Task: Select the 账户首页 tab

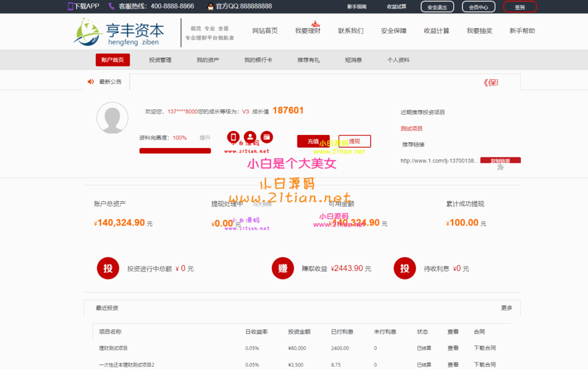Action: tap(113, 60)
